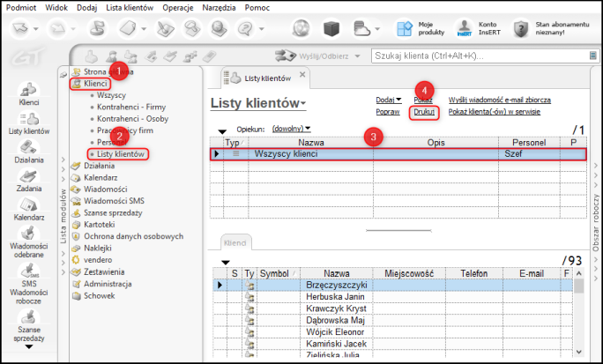
Task: Open Działania icon in left sidebar
Action: tap(28, 152)
